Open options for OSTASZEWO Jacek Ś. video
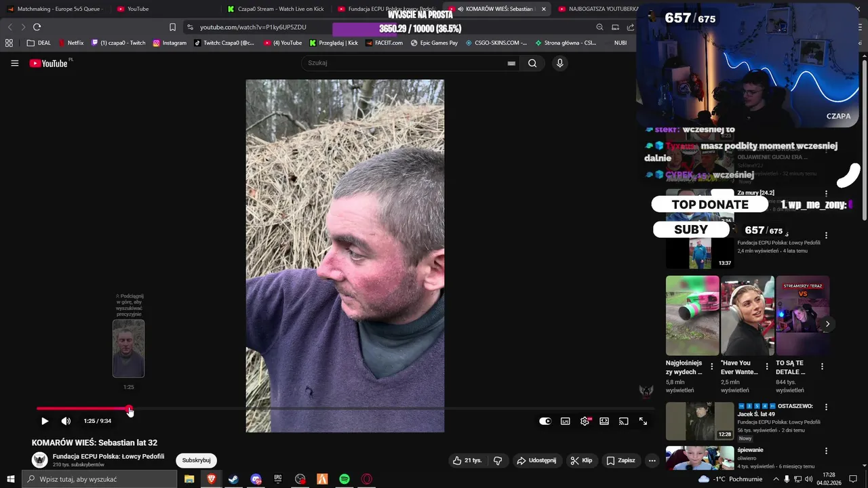The height and width of the screenshot is (488, 868). 826,407
